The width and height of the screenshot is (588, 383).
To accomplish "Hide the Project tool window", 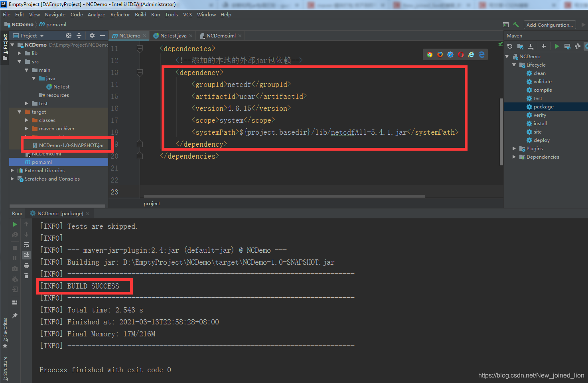I will 103,35.
